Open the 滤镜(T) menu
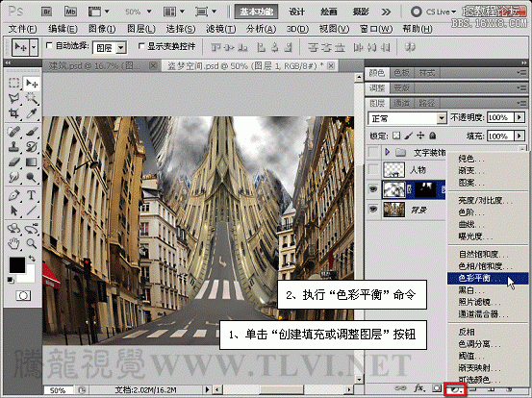 tap(221, 29)
